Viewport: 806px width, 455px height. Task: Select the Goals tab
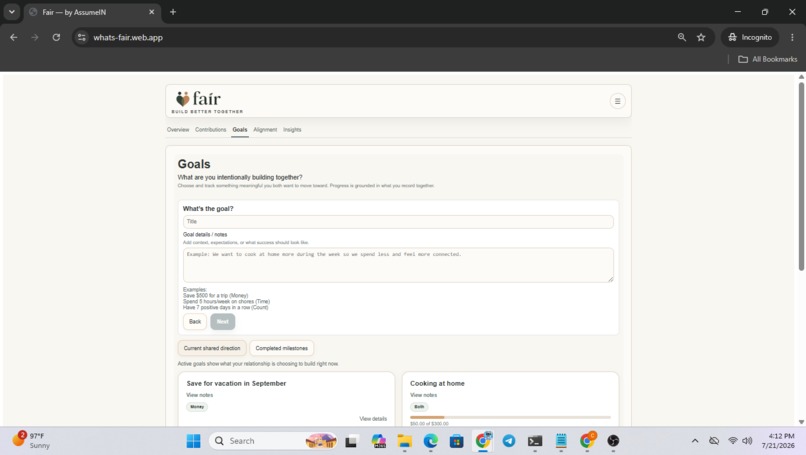point(240,130)
